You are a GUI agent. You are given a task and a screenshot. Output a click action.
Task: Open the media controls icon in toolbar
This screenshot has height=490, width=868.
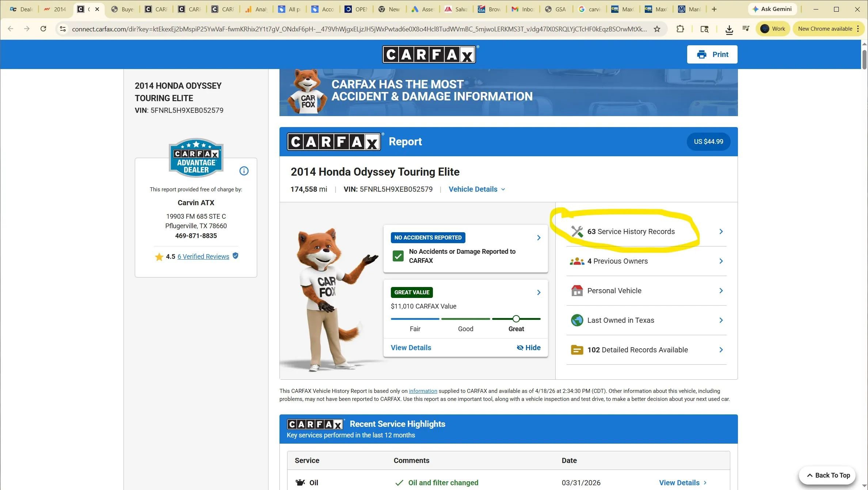(x=746, y=29)
